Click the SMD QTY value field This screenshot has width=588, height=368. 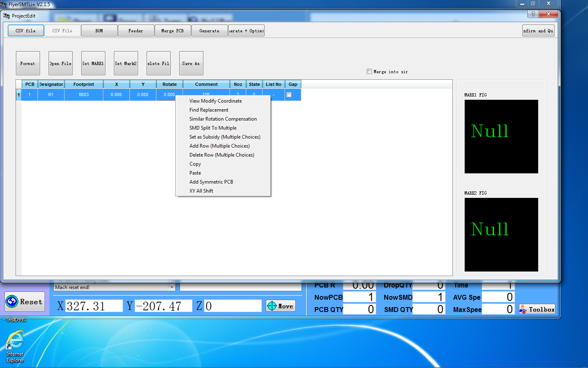coord(428,310)
